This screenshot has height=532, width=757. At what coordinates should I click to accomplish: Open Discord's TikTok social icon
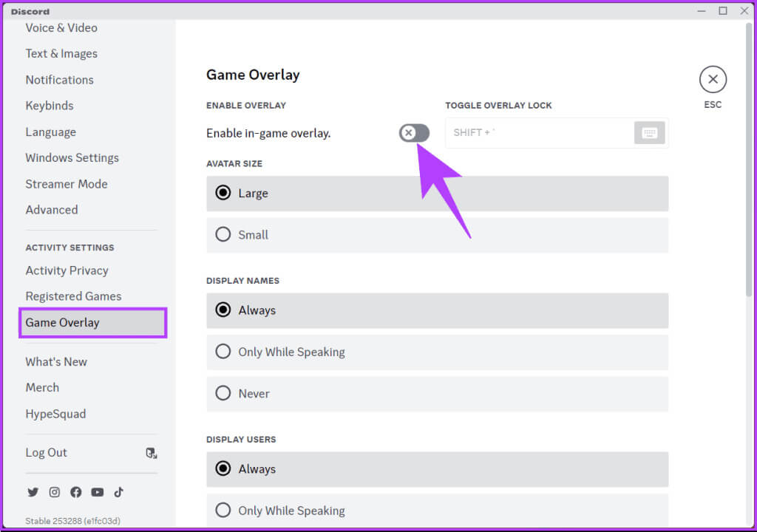point(118,492)
